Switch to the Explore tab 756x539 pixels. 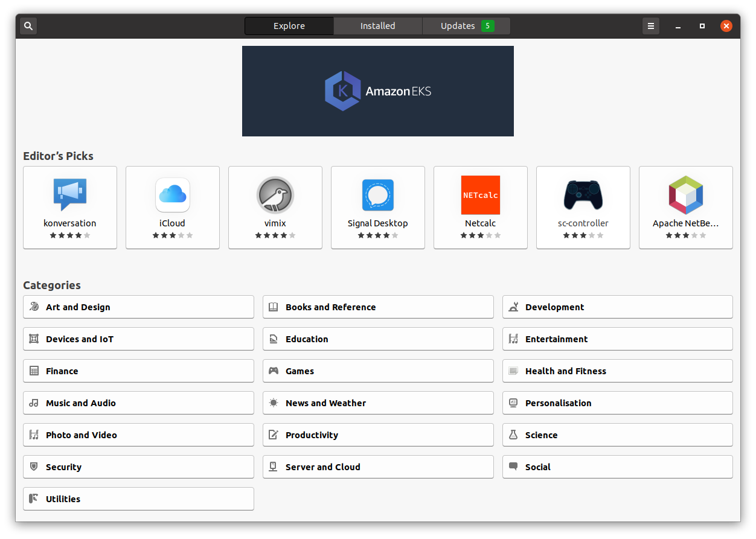coord(289,26)
